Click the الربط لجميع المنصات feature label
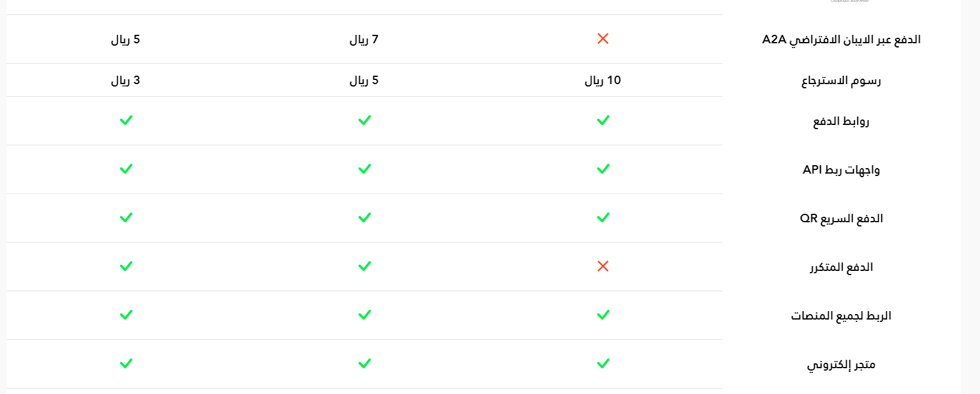This screenshot has width=980, height=394. coord(841,316)
